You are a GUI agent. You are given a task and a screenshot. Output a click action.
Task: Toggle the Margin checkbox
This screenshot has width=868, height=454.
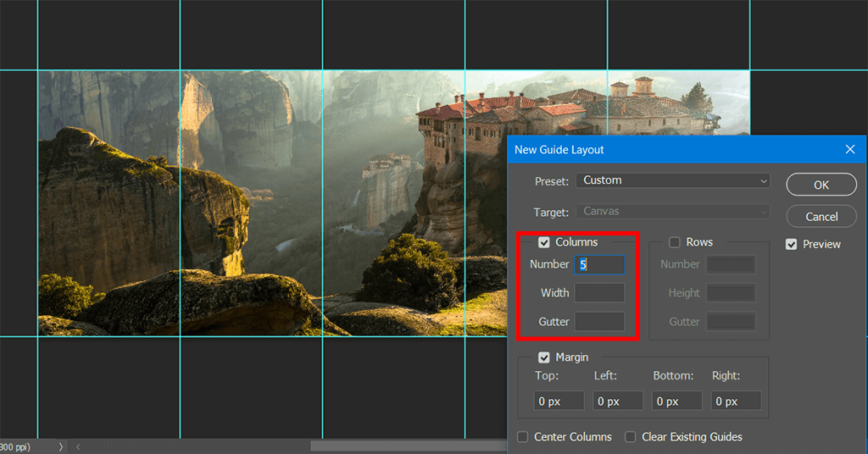544,357
